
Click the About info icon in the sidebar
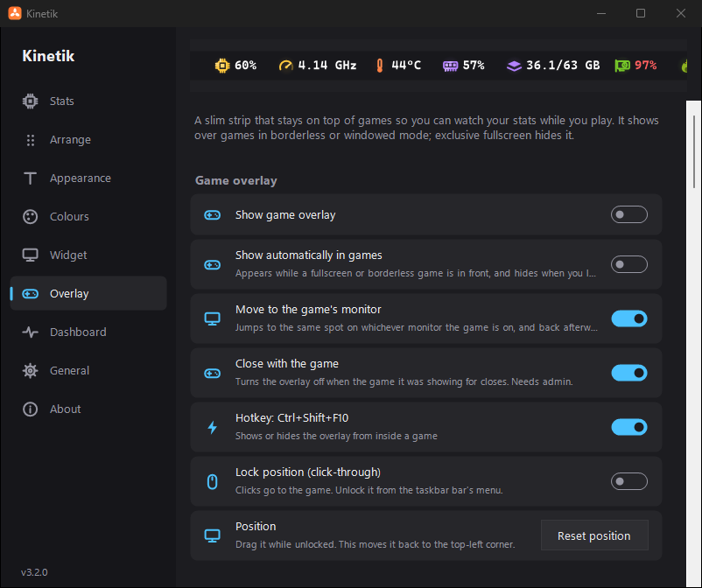(30, 409)
